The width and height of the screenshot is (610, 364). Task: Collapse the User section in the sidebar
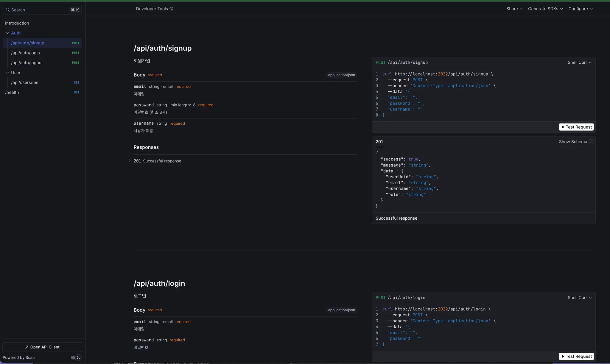pyautogui.click(x=7, y=73)
